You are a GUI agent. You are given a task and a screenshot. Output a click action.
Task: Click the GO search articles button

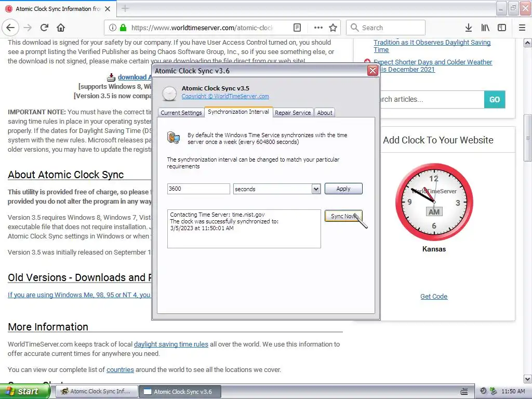click(495, 99)
